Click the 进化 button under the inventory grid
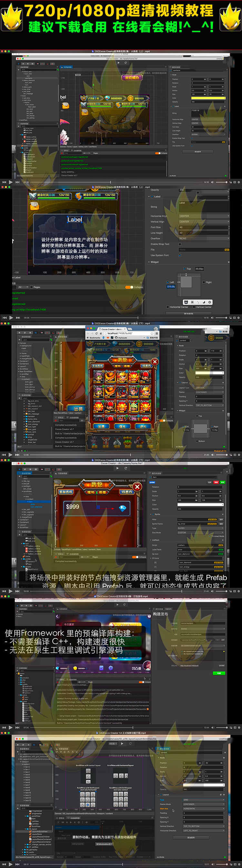Image resolution: width=242 pixels, height=868 pixels. (143, 426)
